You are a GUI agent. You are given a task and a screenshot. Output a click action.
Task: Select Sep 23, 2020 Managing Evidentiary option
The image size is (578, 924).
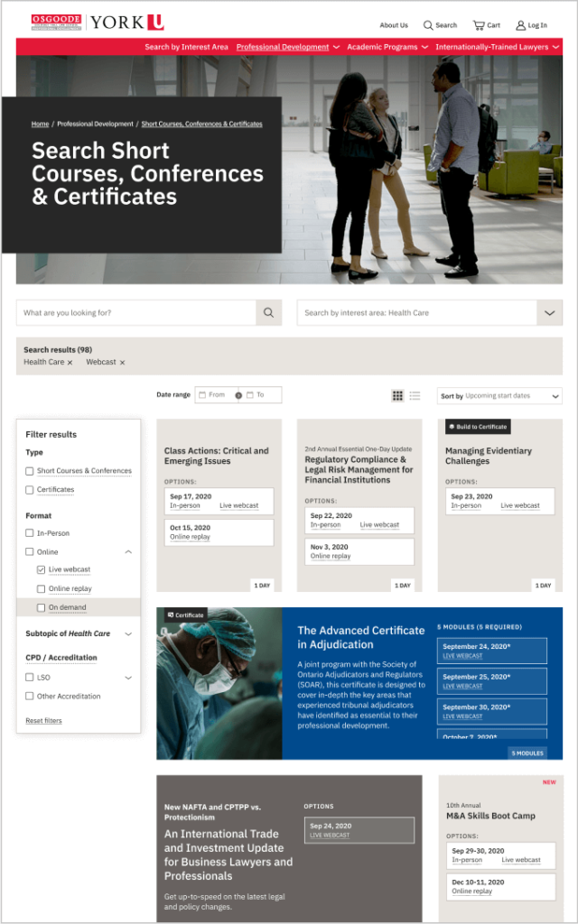pos(500,501)
